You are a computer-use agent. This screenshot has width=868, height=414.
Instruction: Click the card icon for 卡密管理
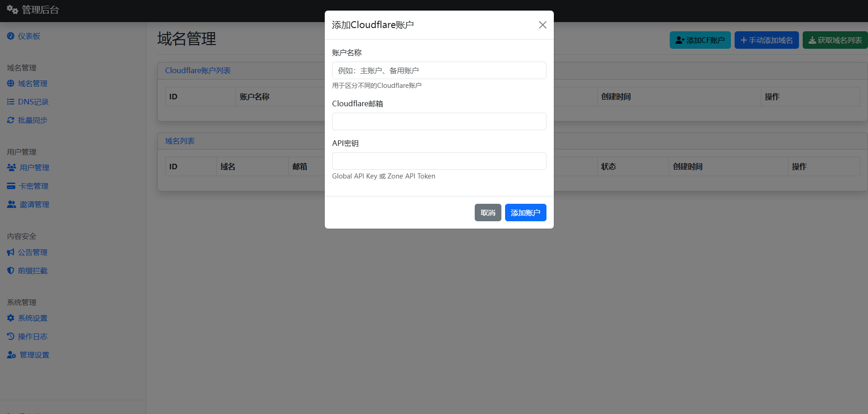11,186
